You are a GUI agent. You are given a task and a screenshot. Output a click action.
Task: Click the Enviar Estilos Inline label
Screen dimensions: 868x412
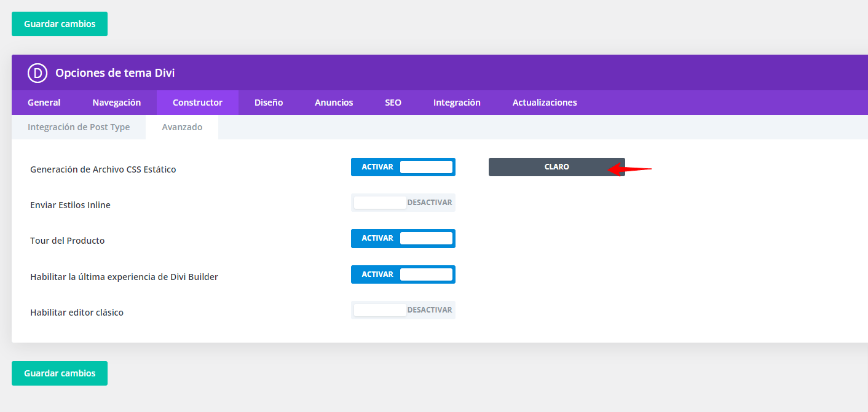pos(70,205)
